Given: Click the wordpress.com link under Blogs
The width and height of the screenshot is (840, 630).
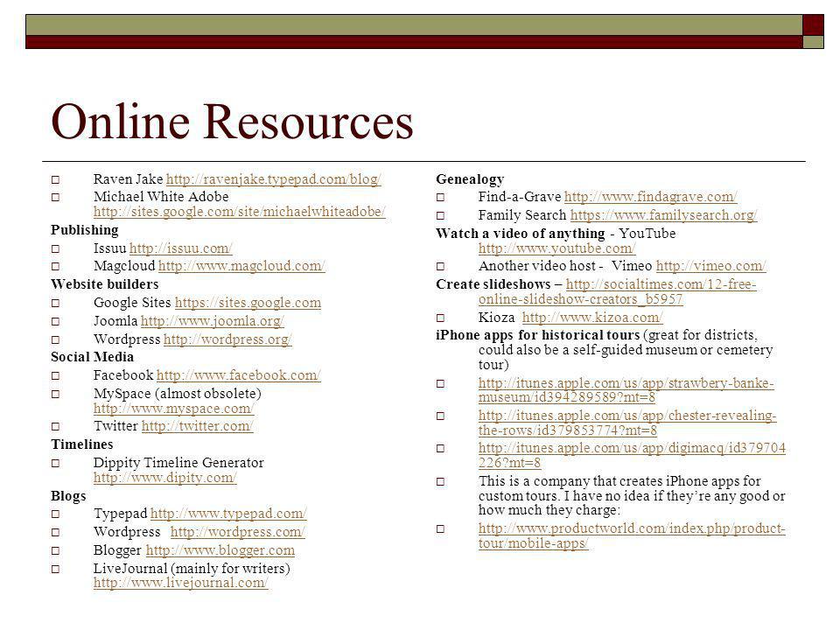Looking at the screenshot, I should (x=237, y=532).
